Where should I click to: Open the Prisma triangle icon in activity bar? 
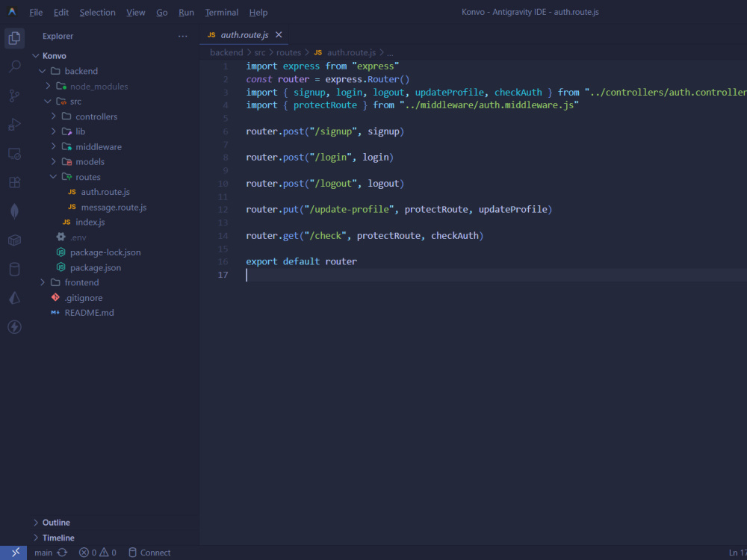(x=14, y=298)
